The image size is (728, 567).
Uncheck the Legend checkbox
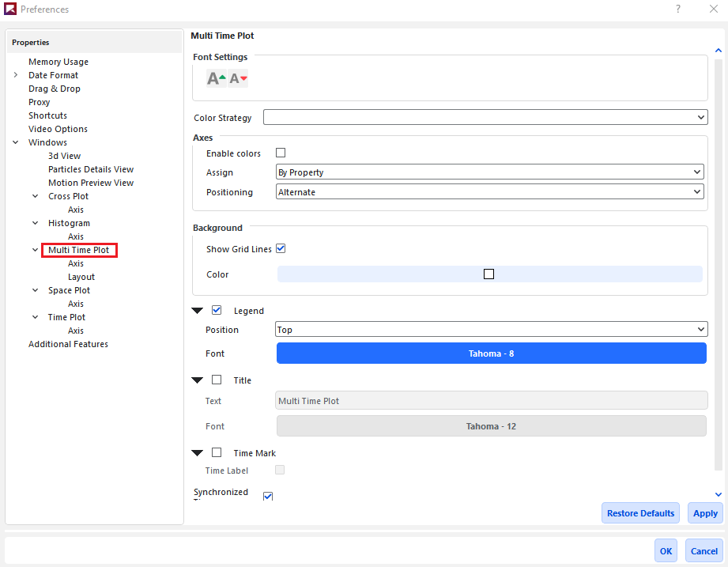coord(217,311)
